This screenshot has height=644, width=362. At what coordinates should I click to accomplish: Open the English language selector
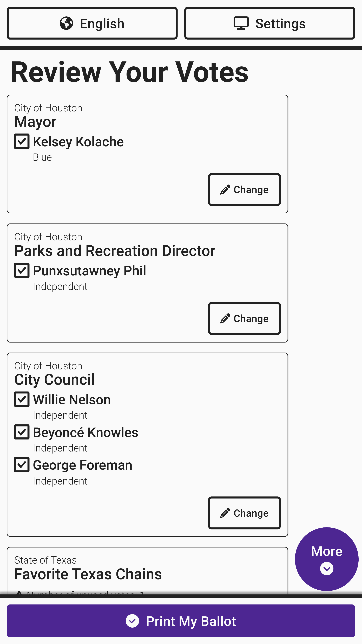pos(92,23)
